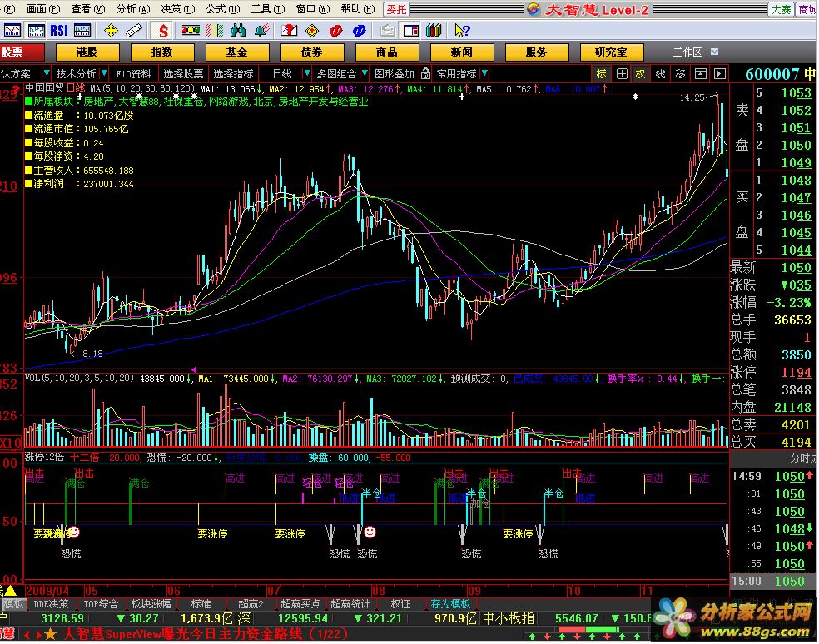Click the 指数 button
The height and width of the screenshot is (644, 819).
tap(162, 52)
